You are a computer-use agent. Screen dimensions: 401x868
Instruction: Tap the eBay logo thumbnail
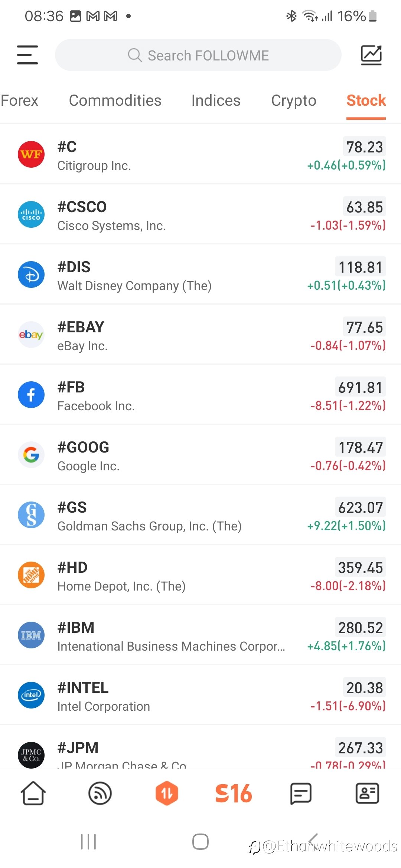[x=31, y=335]
